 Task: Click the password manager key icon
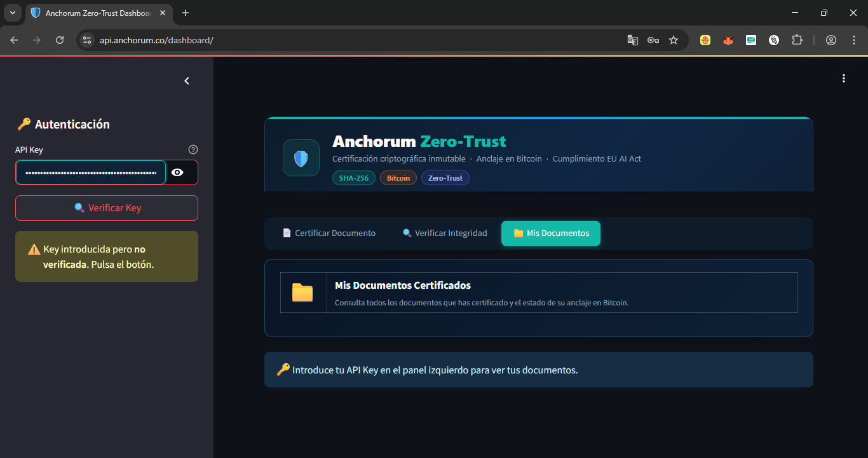coord(653,39)
